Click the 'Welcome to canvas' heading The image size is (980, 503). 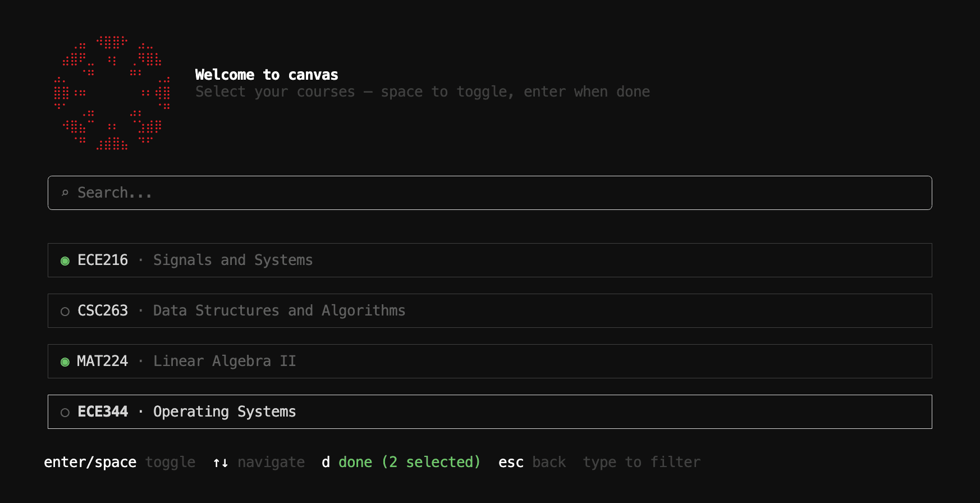click(267, 75)
